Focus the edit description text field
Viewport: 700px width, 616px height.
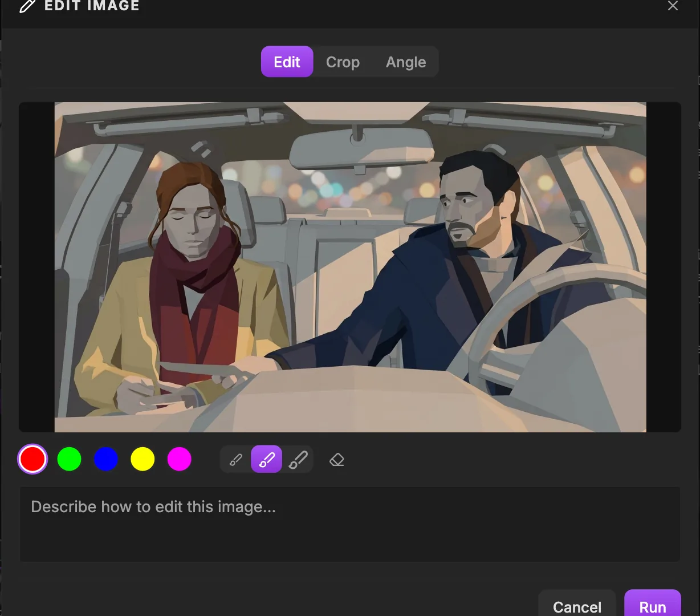[x=350, y=524]
